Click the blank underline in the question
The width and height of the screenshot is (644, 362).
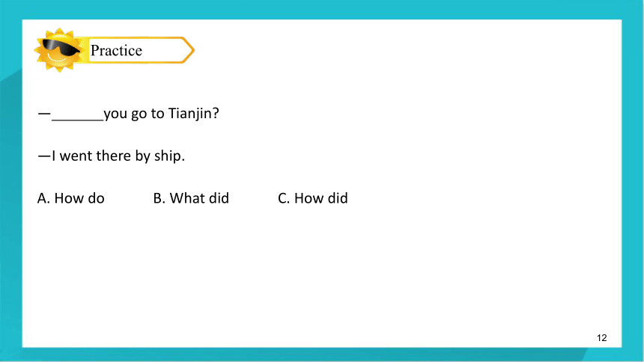click(x=78, y=119)
